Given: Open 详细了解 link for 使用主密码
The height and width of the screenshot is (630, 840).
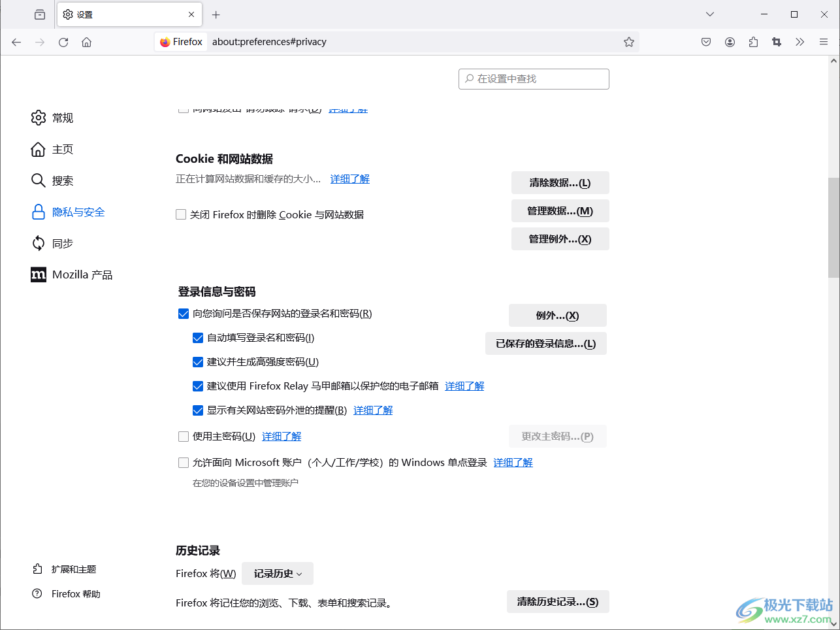Looking at the screenshot, I should point(282,437).
